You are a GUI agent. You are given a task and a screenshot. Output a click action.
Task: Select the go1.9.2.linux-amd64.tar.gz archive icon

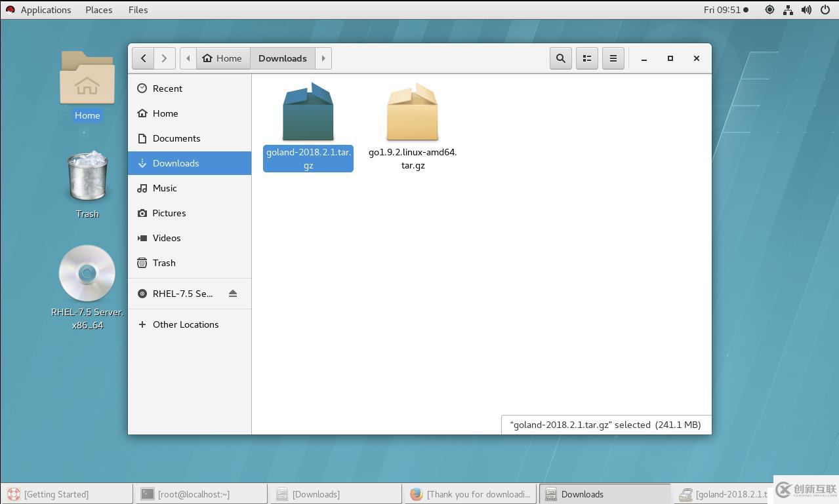coord(413,111)
